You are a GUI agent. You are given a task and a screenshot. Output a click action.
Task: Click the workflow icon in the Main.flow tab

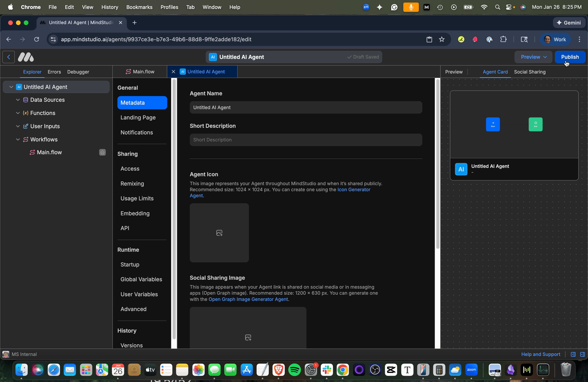click(128, 72)
